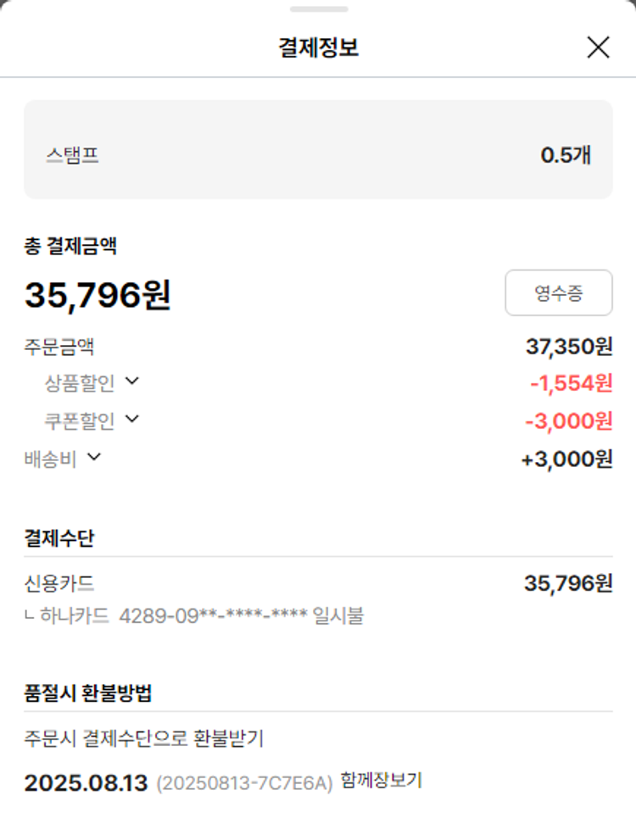Close the 결제정보 sheet with X icon

click(598, 47)
